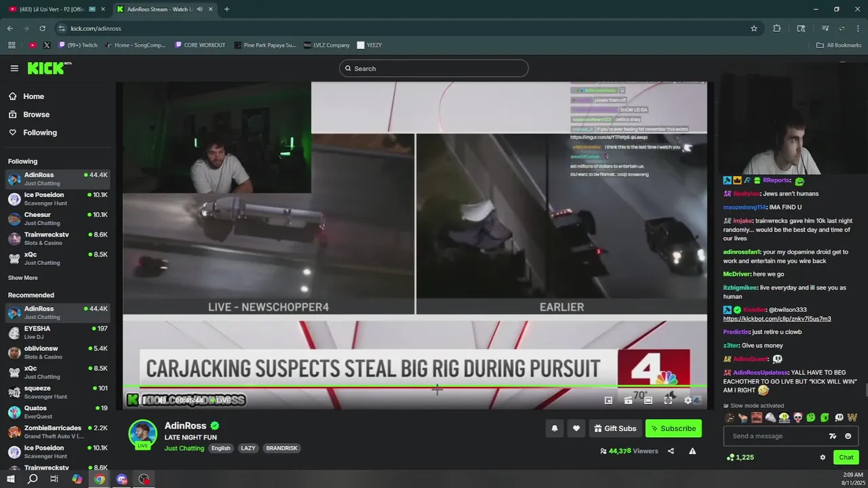Open the LVLZ Company bookmark

click(x=327, y=45)
